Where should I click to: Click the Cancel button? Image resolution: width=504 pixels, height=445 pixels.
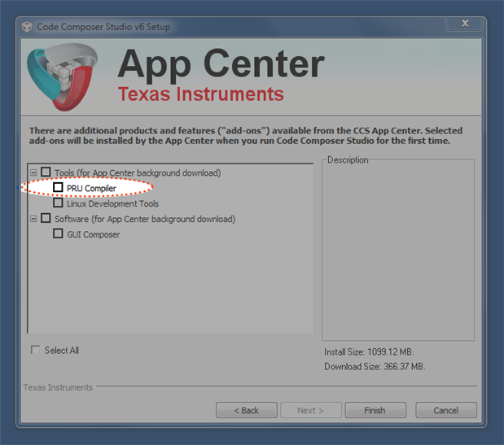[x=446, y=410]
